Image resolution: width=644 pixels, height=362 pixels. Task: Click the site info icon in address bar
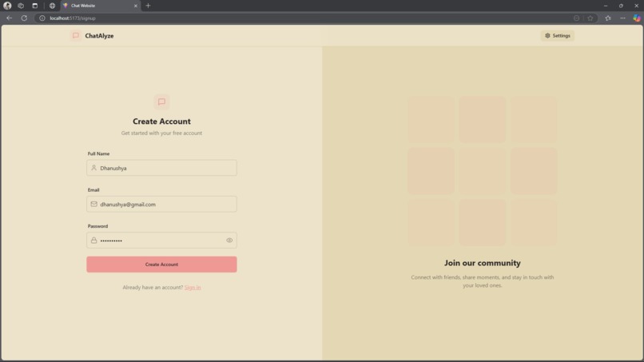tap(42, 18)
